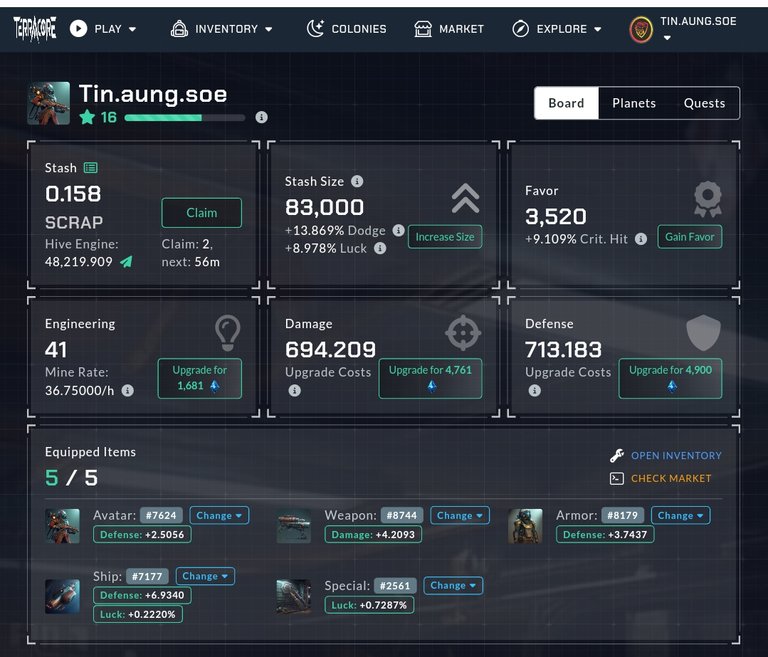Viewport: 768px width, 657px height.
Task: Click the Terracore logo
Action: (35, 29)
